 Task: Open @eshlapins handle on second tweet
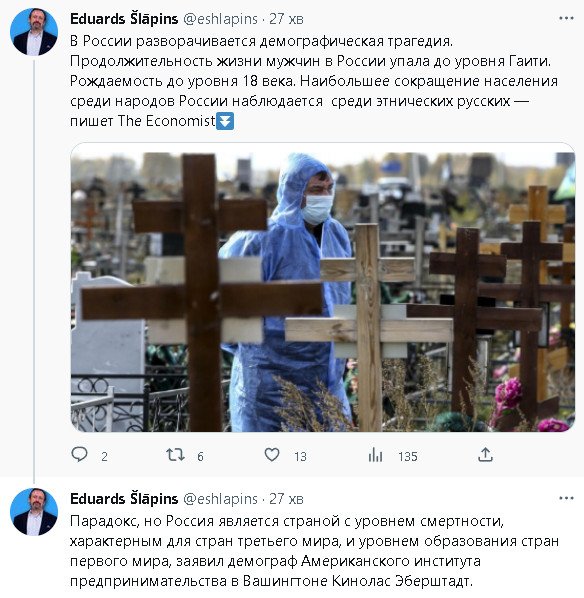coord(220,499)
